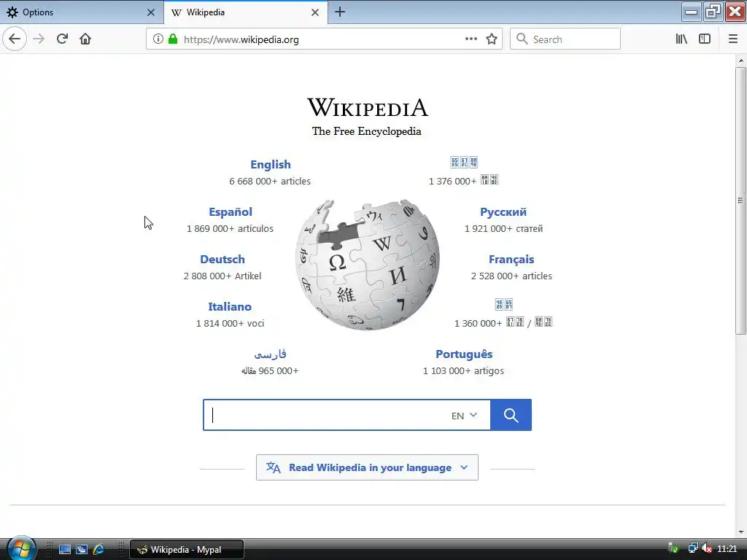Toggle the sidebar view icon
Viewport: 747px width, 560px height.
pos(705,39)
